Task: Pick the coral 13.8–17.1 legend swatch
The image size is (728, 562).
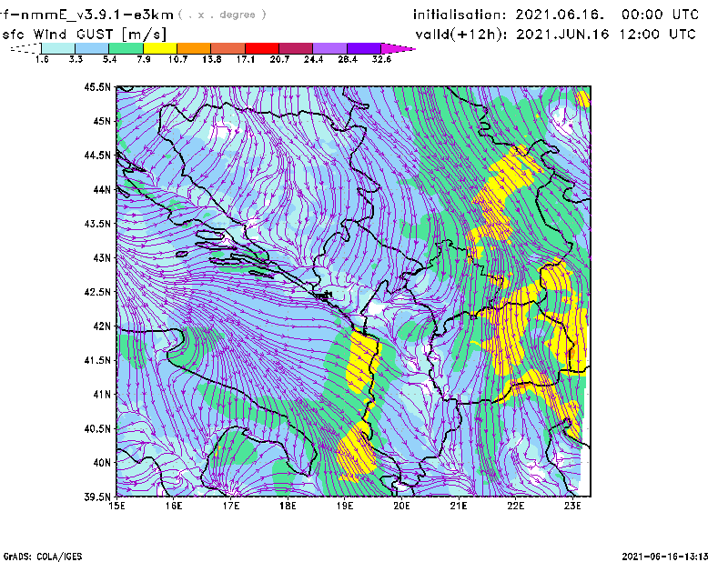Action: click(x=228, y=48)
